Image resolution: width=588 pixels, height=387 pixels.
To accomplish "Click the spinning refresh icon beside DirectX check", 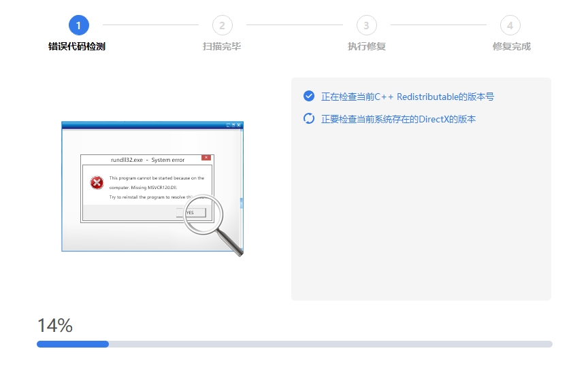I will 309,118.
